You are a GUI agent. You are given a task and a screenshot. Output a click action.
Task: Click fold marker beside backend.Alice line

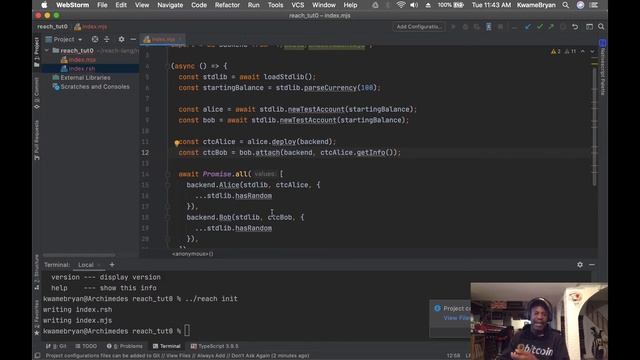[x=167, y=185]
